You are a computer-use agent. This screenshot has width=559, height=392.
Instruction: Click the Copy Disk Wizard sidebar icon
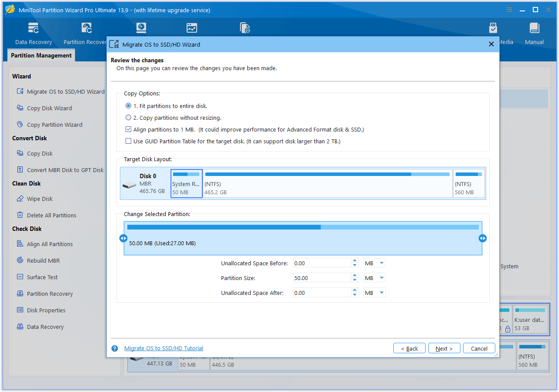coord(20,108)
